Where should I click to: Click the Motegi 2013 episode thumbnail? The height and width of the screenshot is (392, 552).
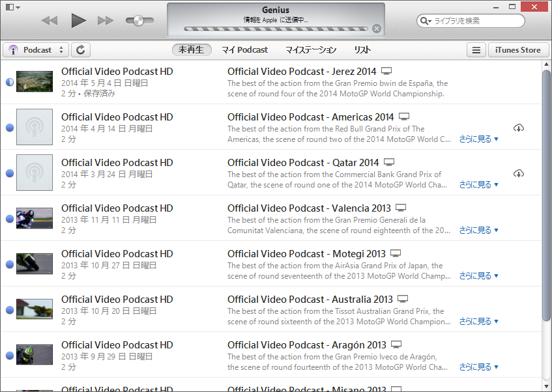(35, 264)
